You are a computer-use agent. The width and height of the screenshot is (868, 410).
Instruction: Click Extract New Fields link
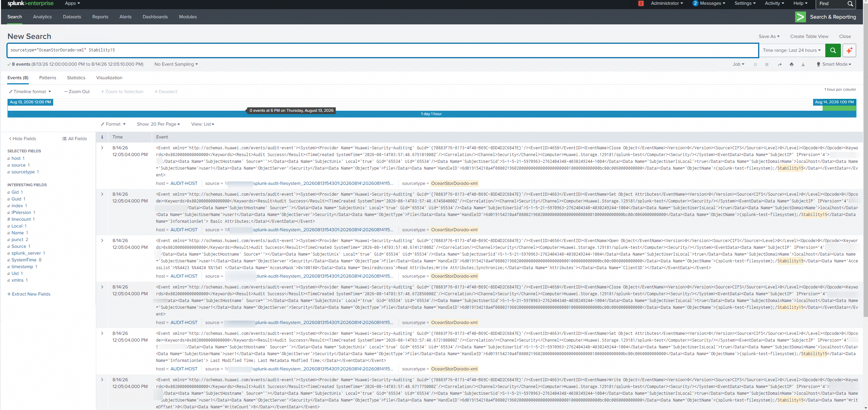pyautogui.click(x=29, y=294)
